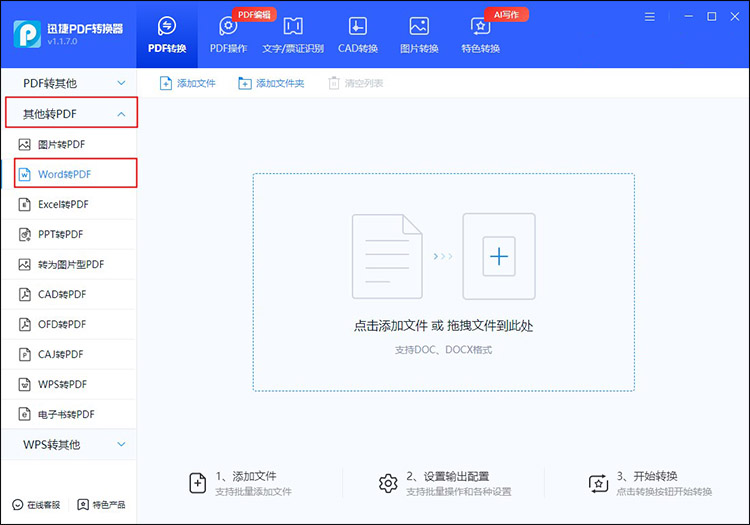Click 添加文件 button
Image resolution: width=750 pixels, height=525 pixels.
pyautogui.click(x=188, y=83)
